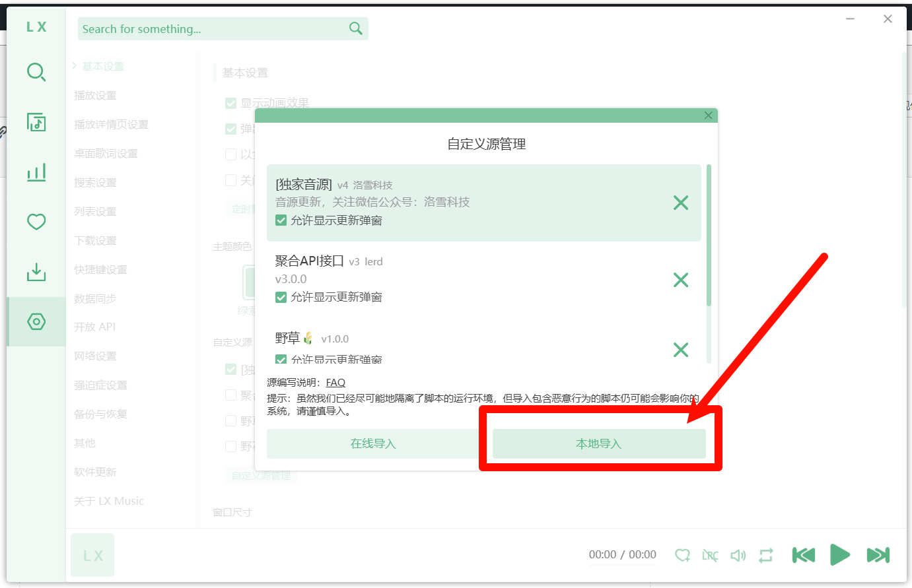Open the download page icon
The image size is (912, 588).
pyautogui.click(x=36, y=272)
